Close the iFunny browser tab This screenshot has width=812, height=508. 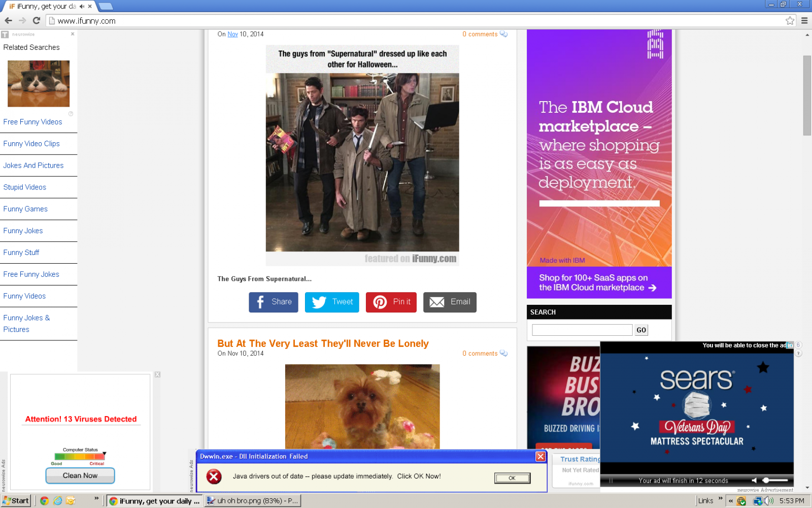(x=90, y=7)
